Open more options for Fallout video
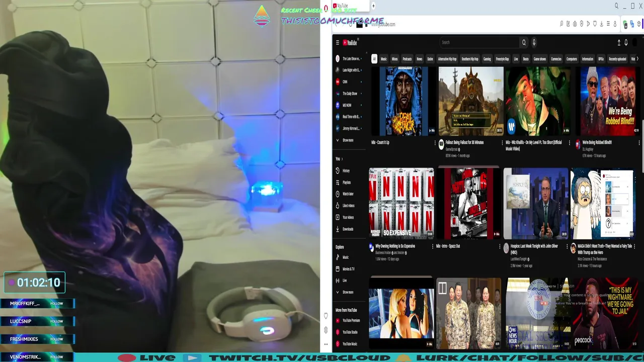 point(503,143)
